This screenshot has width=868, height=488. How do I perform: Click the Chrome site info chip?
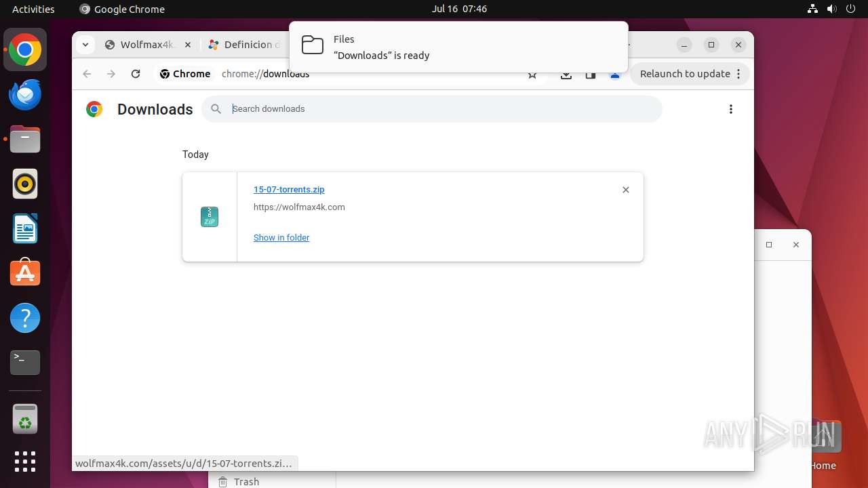pos(185,74)
